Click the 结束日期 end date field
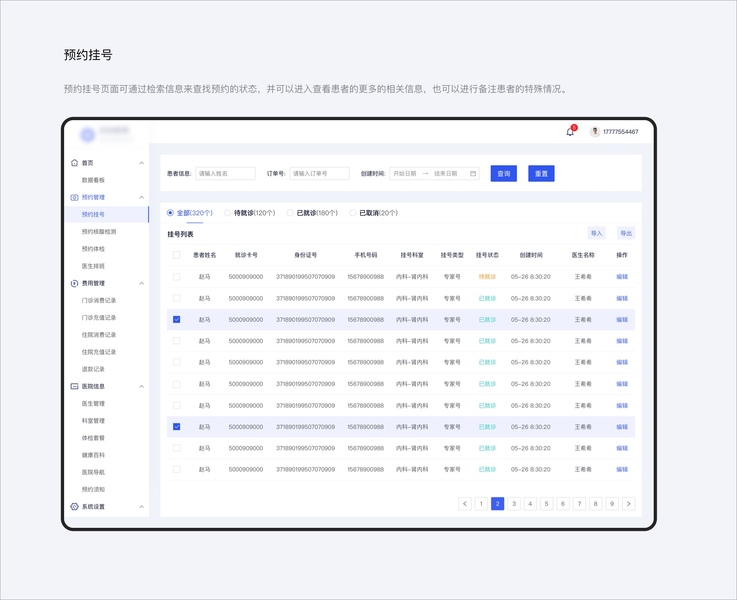 pyautogui.click(x=446, y=173)
